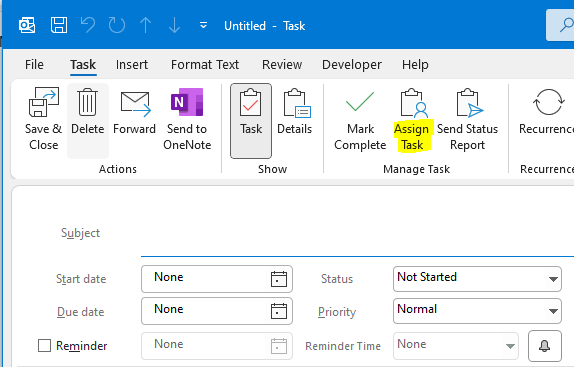Click the Outlook app icon in title bar
This screenshot has height=367, width=574.
[27, 26]
